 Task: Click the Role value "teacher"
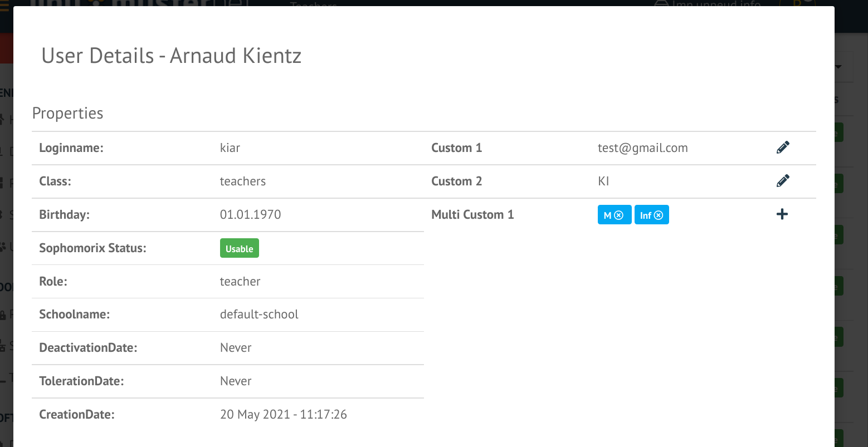tap(240, 281)
